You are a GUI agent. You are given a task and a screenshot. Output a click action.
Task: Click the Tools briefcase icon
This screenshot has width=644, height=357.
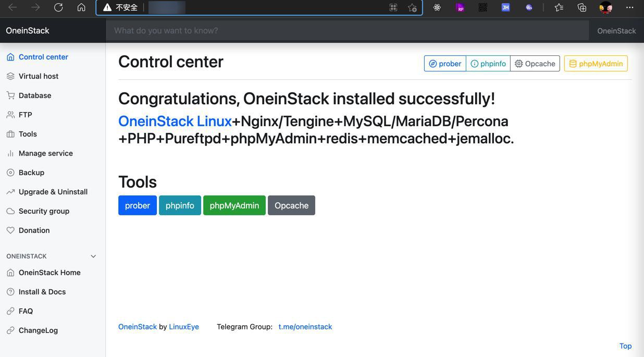[x=10, y=134]
